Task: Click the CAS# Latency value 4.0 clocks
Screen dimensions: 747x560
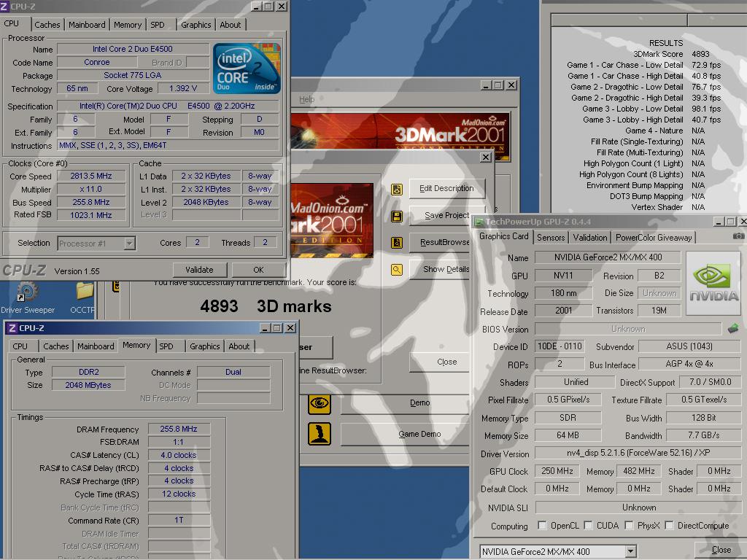Action: pyautogui.click(x=179, y=455)
